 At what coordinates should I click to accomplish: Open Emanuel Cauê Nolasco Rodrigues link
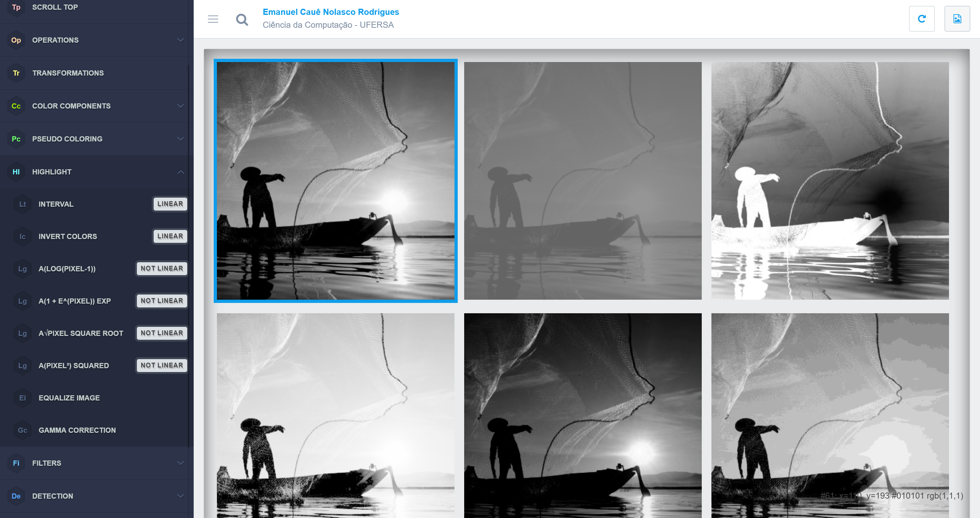click(331, 12)
